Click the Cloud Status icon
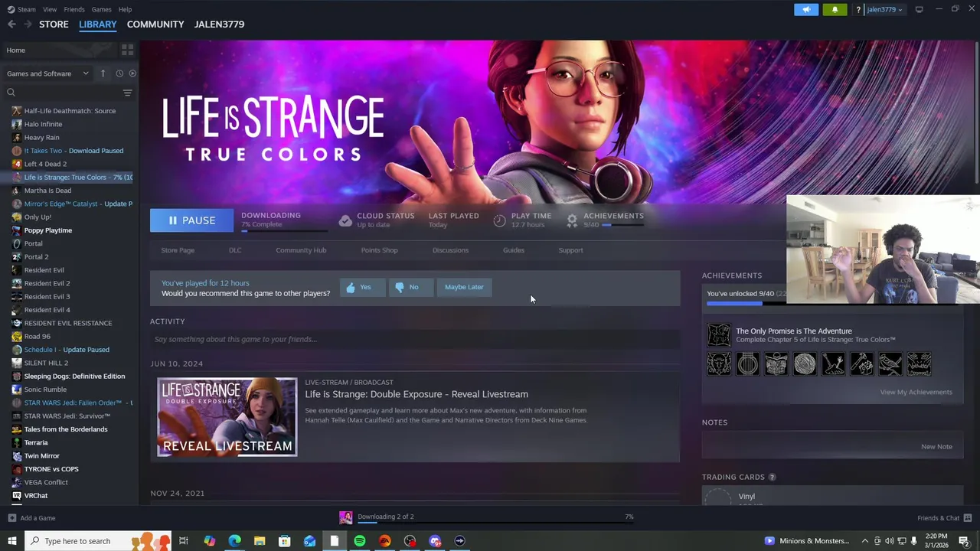 pyautogui.click(x=345, y=220)
